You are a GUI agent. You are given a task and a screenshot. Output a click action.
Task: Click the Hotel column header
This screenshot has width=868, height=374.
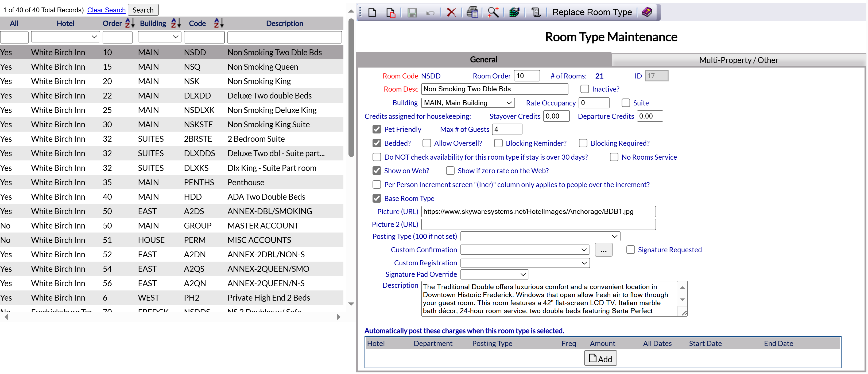click(x=65, y=23)
